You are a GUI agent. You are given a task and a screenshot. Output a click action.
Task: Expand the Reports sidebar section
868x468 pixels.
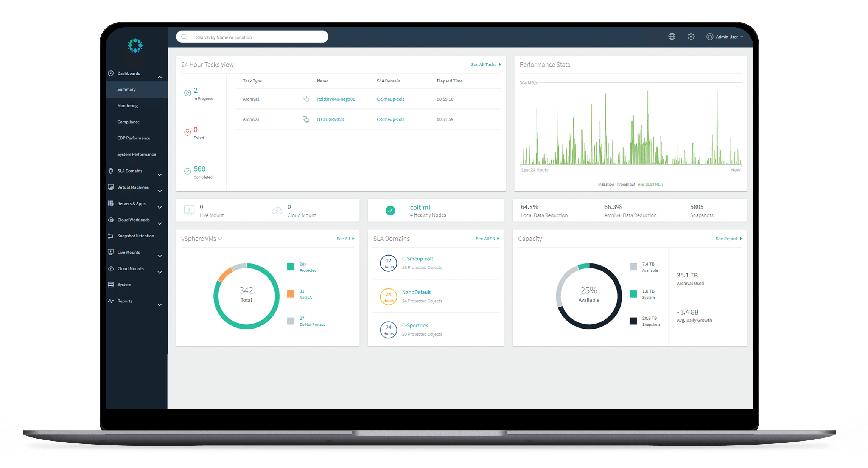coord(160,305)
